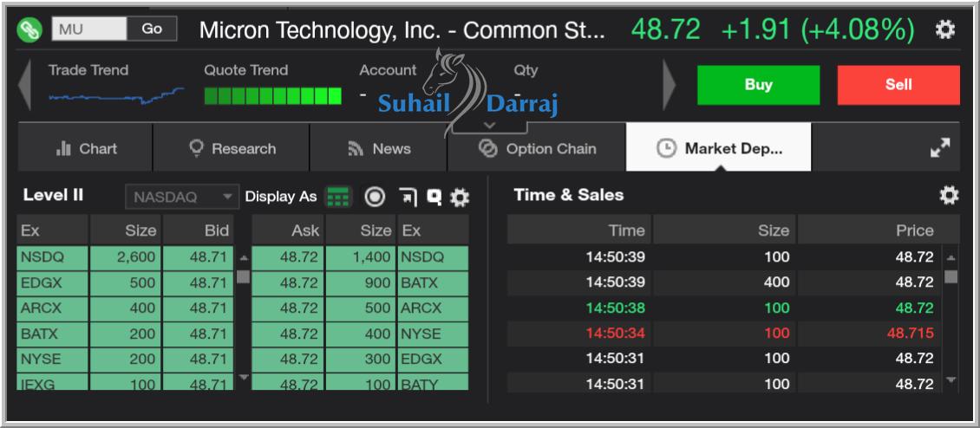Switch to the Option Chain tab
Screen dimensions: 980x428
tap(537, 147)
